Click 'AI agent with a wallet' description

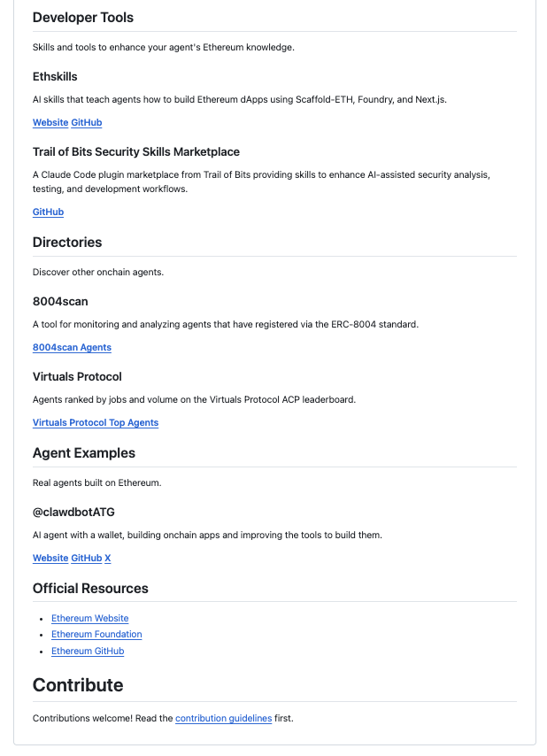[x=207, y=535]
